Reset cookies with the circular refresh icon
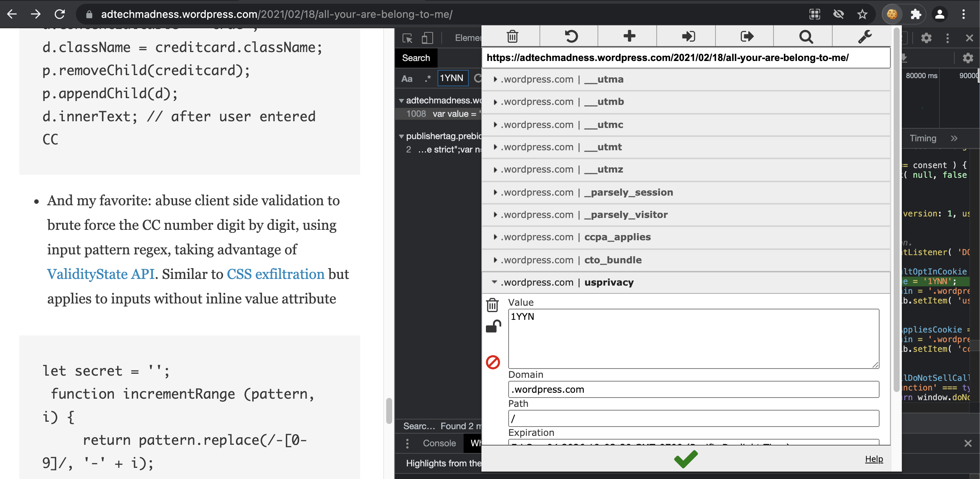Image resolution: width=980 pixels, height=479 pixels. click(x=570, y=36)
